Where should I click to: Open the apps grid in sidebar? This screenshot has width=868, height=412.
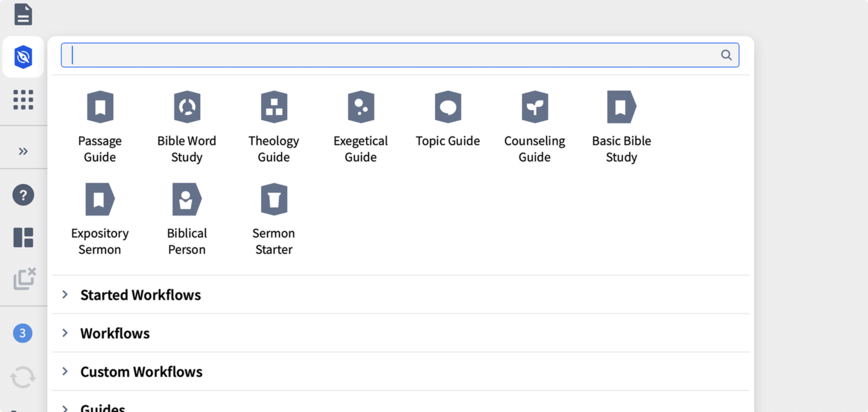coord(23,99)
